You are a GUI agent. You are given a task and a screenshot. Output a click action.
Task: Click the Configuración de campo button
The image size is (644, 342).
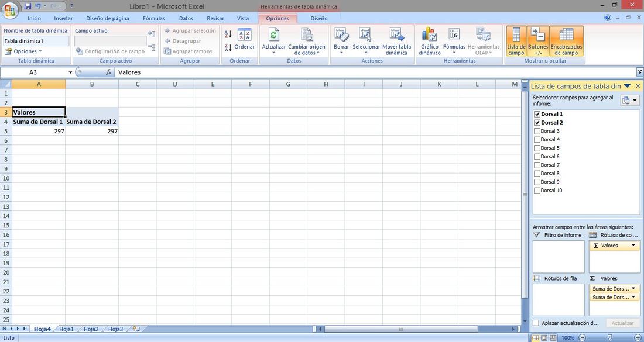(x=110, y=51)
